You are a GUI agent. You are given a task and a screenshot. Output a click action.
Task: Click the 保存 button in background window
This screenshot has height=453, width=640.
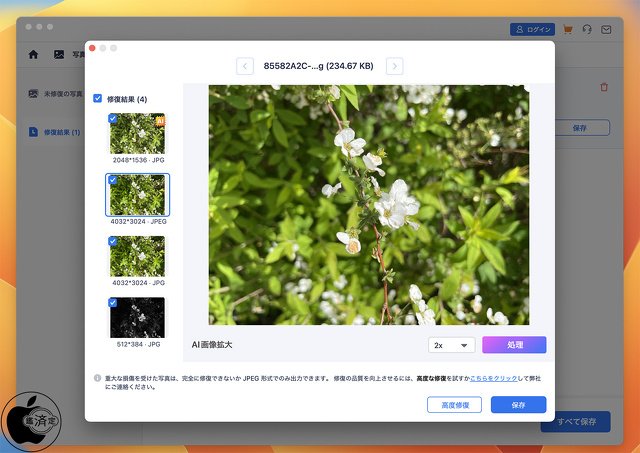[x=580, y=128]
